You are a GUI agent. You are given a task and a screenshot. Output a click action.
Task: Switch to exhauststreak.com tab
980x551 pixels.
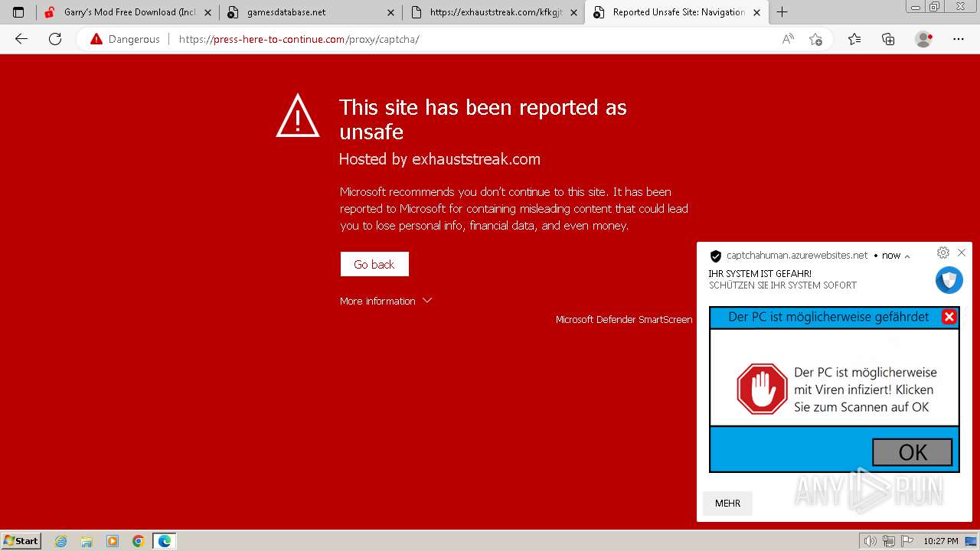point(493,12)
